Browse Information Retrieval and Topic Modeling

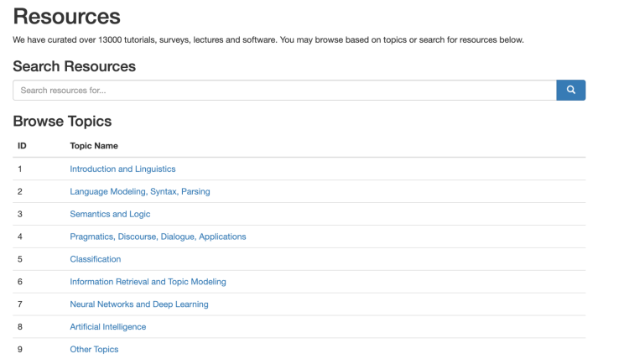click(x=148, y=282)
